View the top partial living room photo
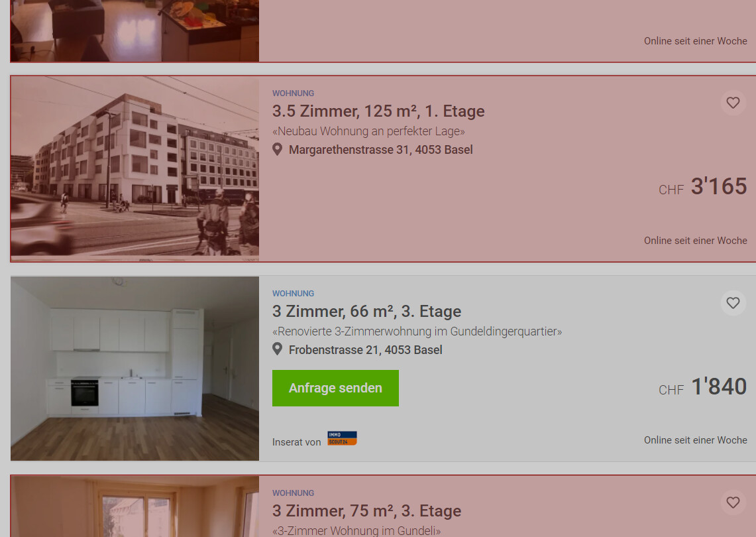The width and height of the screenshot is (756, 537). pos(135,31)
